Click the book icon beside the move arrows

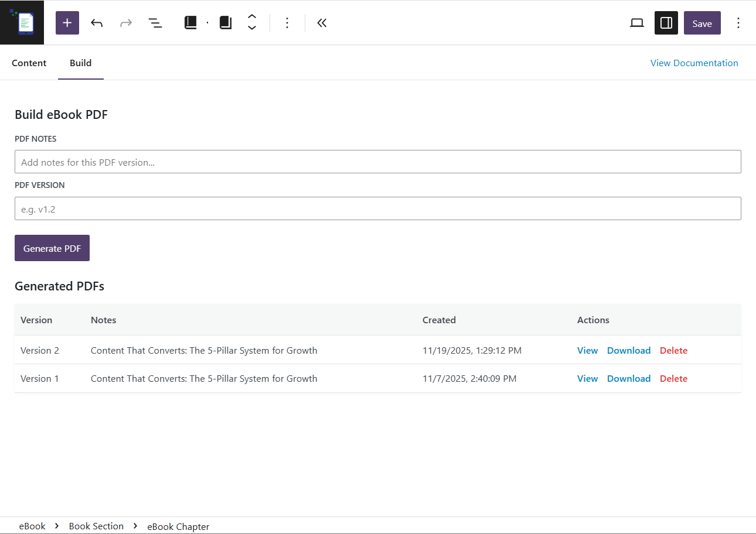point(226,23)
